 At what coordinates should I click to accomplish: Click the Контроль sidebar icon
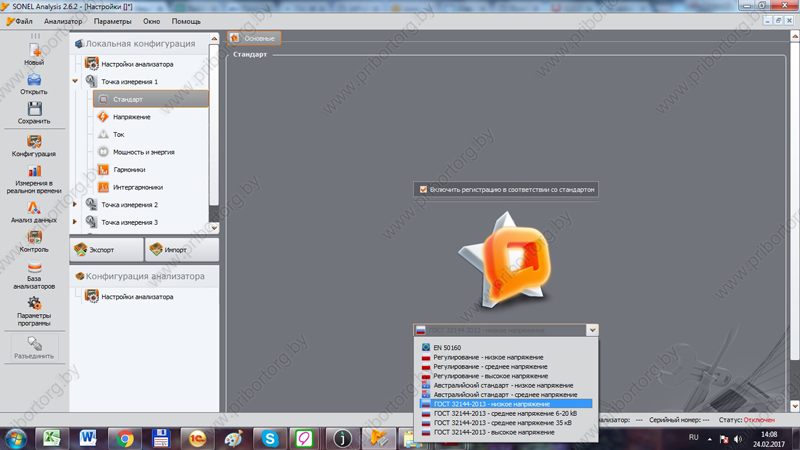point(34,238)
